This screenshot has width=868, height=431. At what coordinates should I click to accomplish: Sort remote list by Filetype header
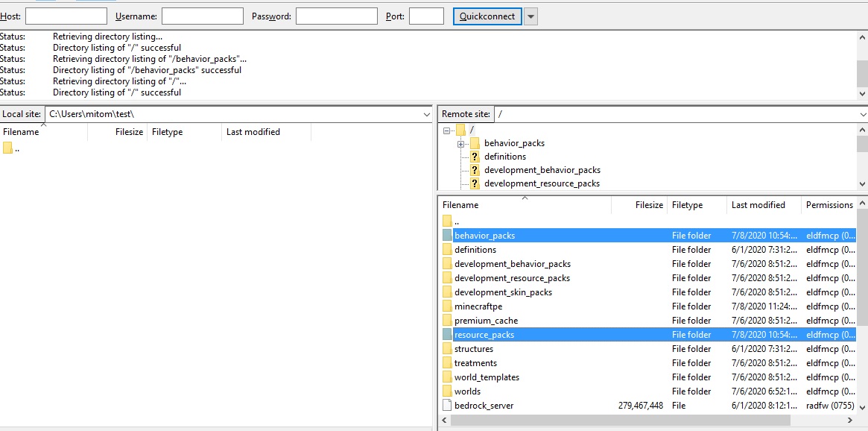[697, 205]
